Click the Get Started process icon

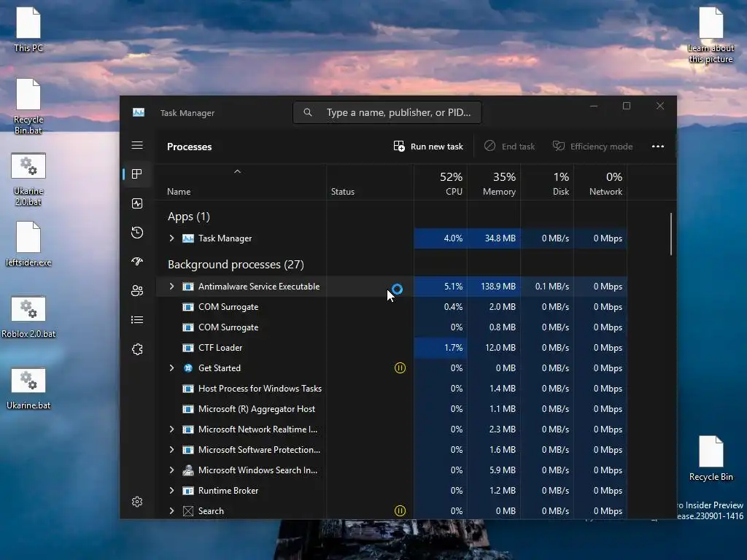(x=188, y=368)
